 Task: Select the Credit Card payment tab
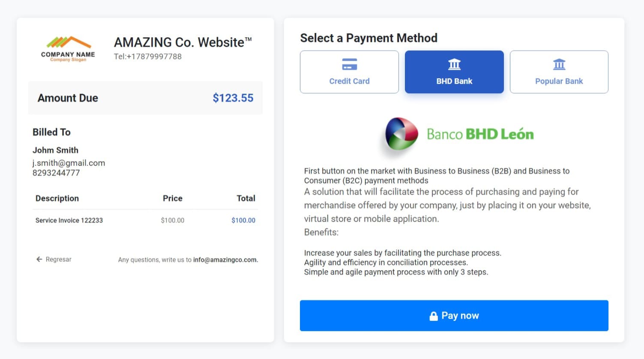[x=349, y=72]
